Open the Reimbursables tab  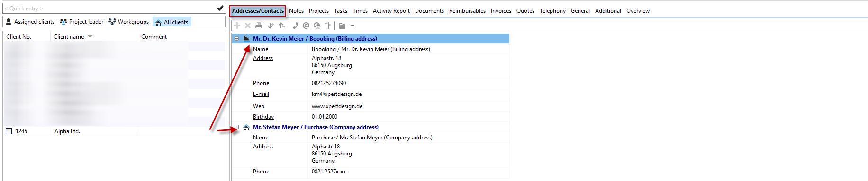[467, 11]
